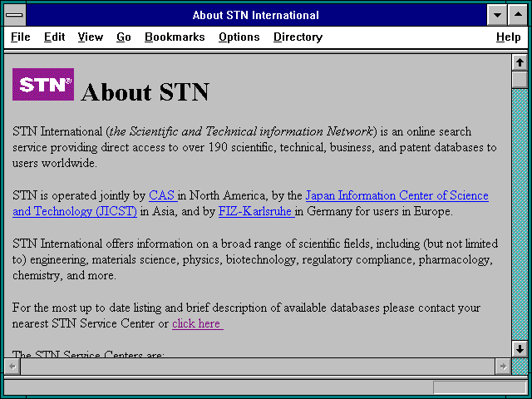532x399 pixels.
Task: Open the Bookmarks menu
Action: point(175,37)
